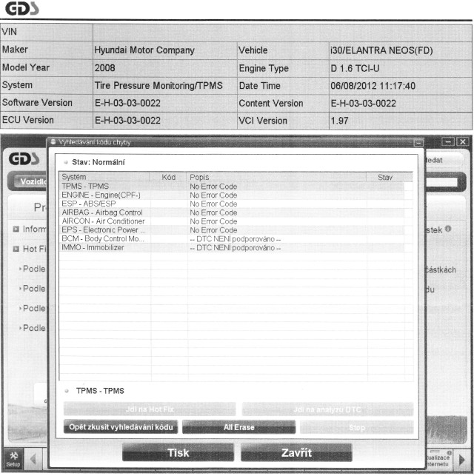Screen dimensions: 474x476
Task: Click Jdi na Hot Fix button
Action: [150, 409]
